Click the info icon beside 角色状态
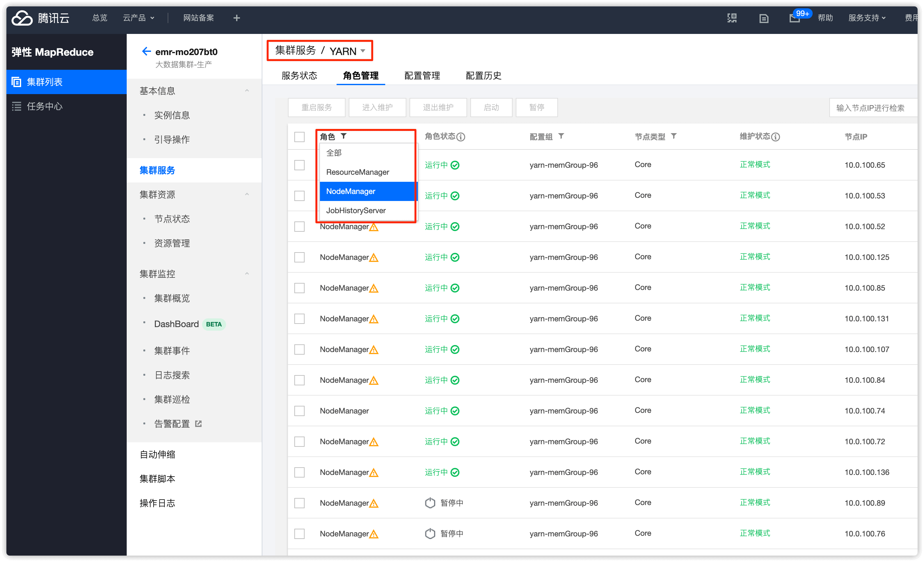The width and height of the screenshot is (924, 562). [461, 137]
